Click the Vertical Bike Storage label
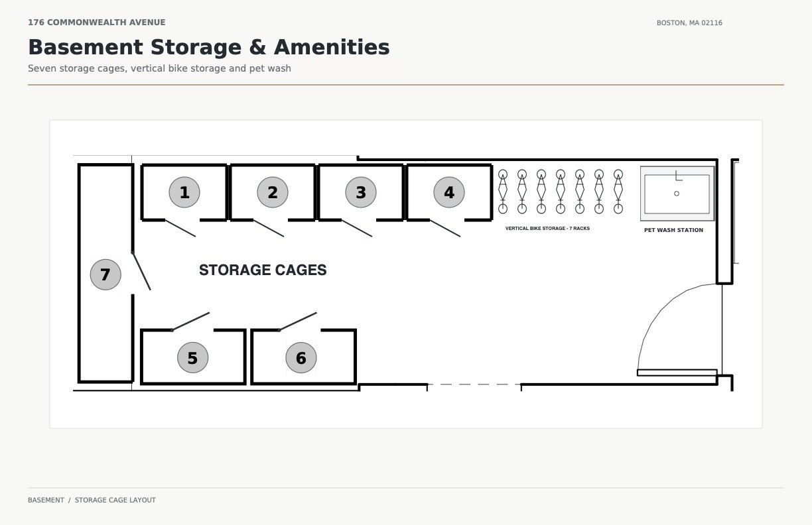Viewport: 812px width, 525px height. click(547, 228)
